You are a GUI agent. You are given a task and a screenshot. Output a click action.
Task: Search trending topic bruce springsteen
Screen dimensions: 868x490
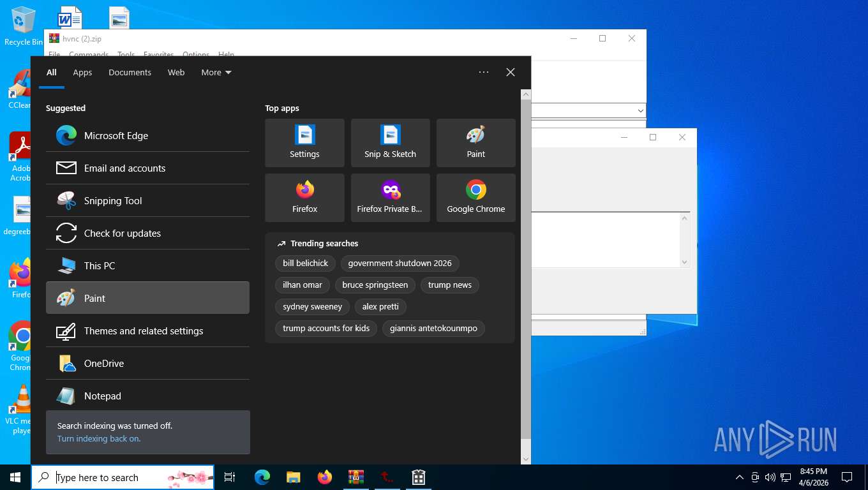(x=375, y=285)
